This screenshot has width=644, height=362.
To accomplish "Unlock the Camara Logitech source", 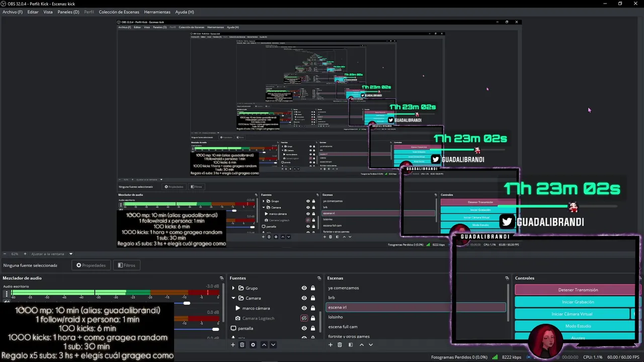I will coord(313,318).
